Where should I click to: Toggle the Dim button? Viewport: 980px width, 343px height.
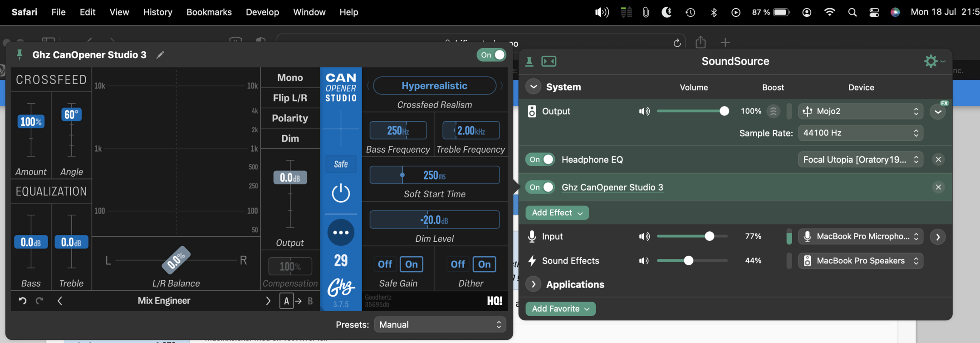pos(290,139)
